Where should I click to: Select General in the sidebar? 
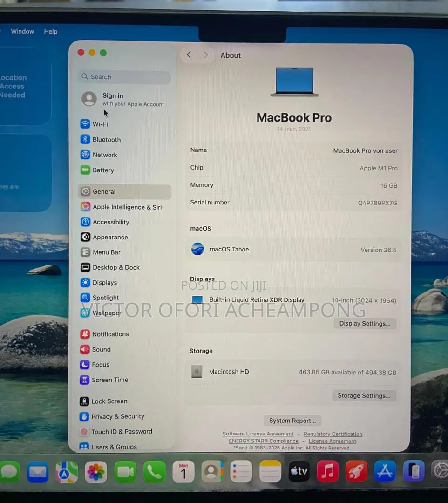click(x=124, y=191)
